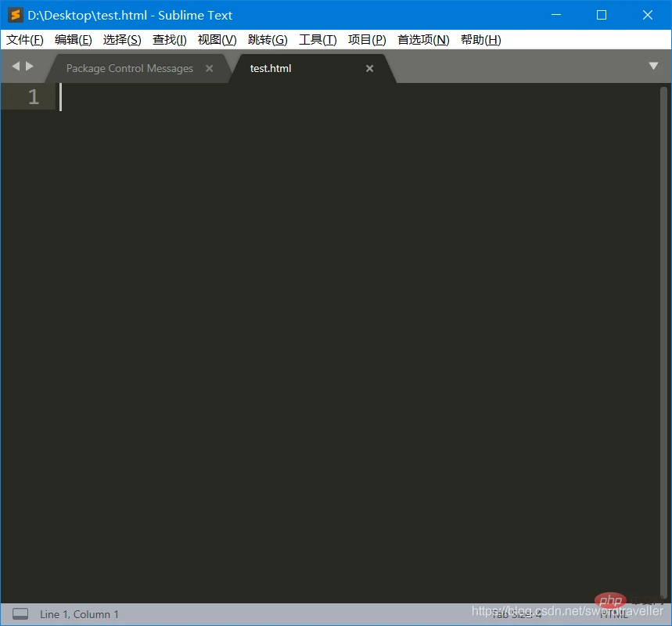The image size is (672, 626).
Task: Toggle the side bar panel switcher icon
Action: (20, 614)
